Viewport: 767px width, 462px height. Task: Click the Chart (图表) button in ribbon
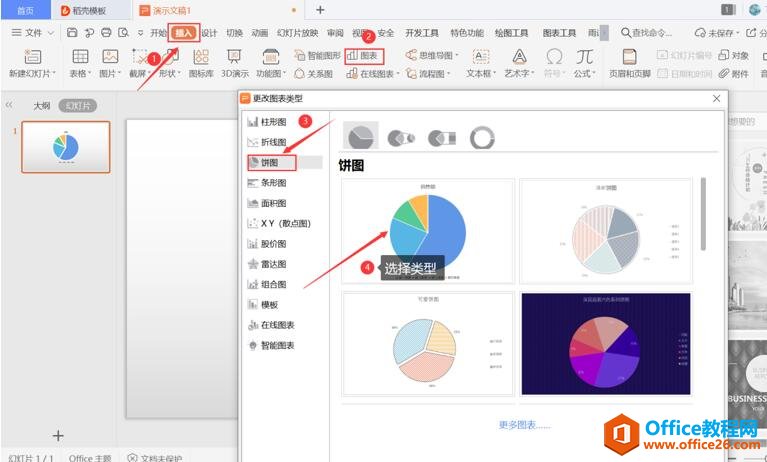pos(364,56)
